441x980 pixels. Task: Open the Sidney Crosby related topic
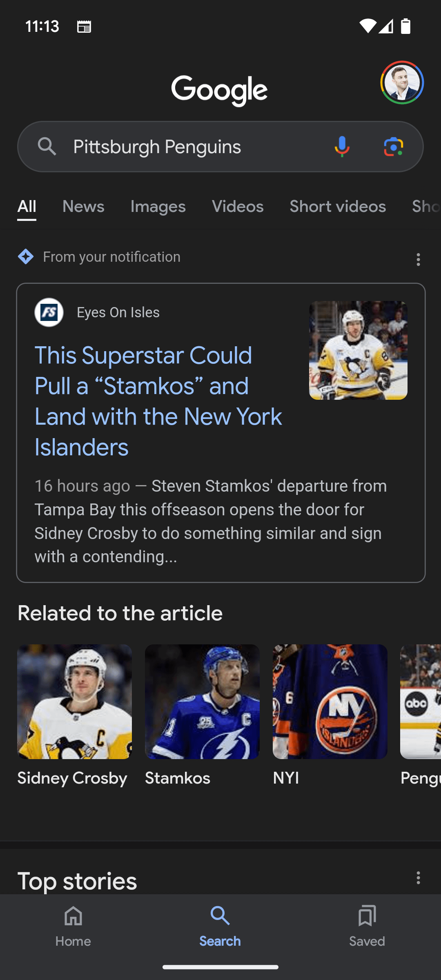(74, 715)
